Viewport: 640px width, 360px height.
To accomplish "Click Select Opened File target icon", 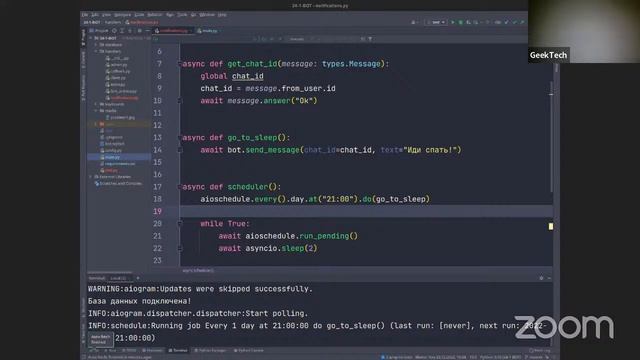I will (x=114, y=31).
